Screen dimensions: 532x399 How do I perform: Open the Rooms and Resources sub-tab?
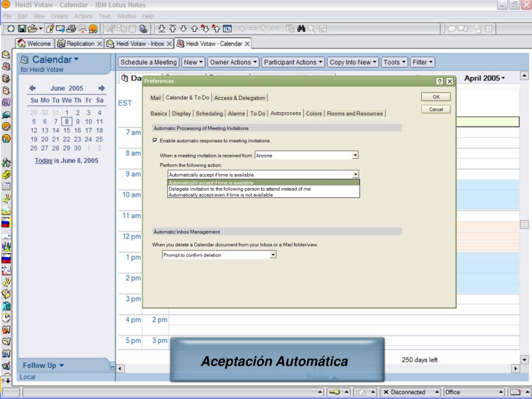355,113
